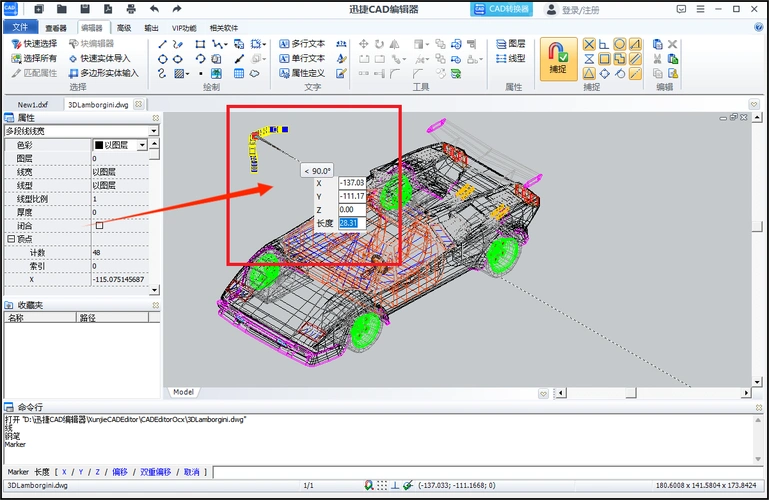769x500 pixels.
Task: Select the 块编辑器 block editor tool
Action: coord(90,44)
